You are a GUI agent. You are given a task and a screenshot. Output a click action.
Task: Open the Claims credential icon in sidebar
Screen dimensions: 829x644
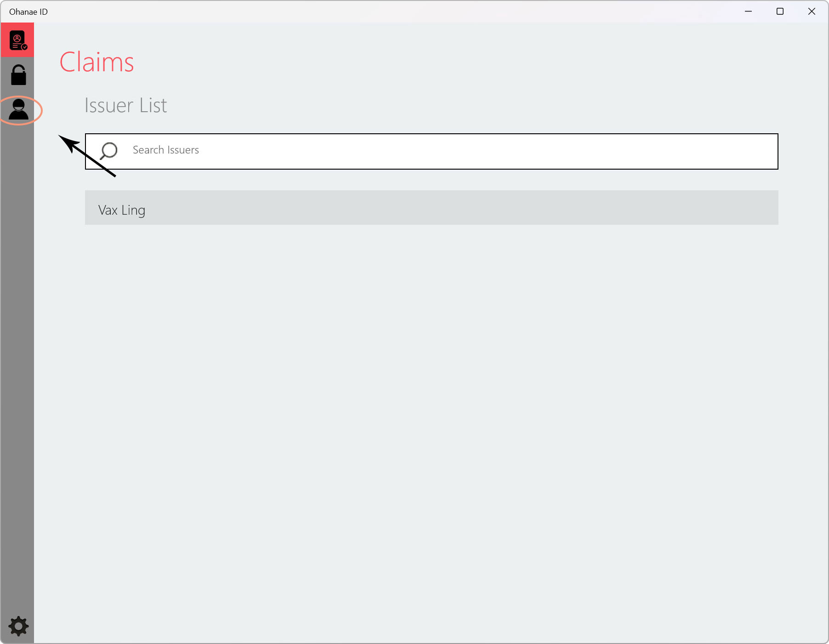pos(17,40)
